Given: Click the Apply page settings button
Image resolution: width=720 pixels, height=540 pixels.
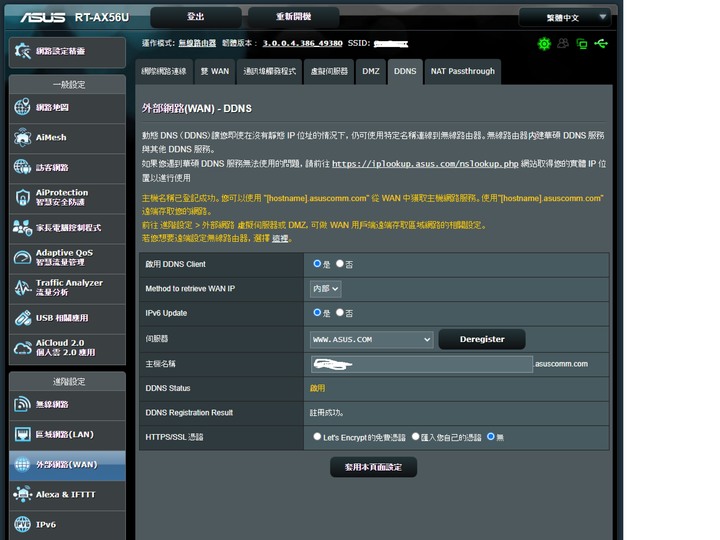Looking at the screenshot, I should [373, 467].
